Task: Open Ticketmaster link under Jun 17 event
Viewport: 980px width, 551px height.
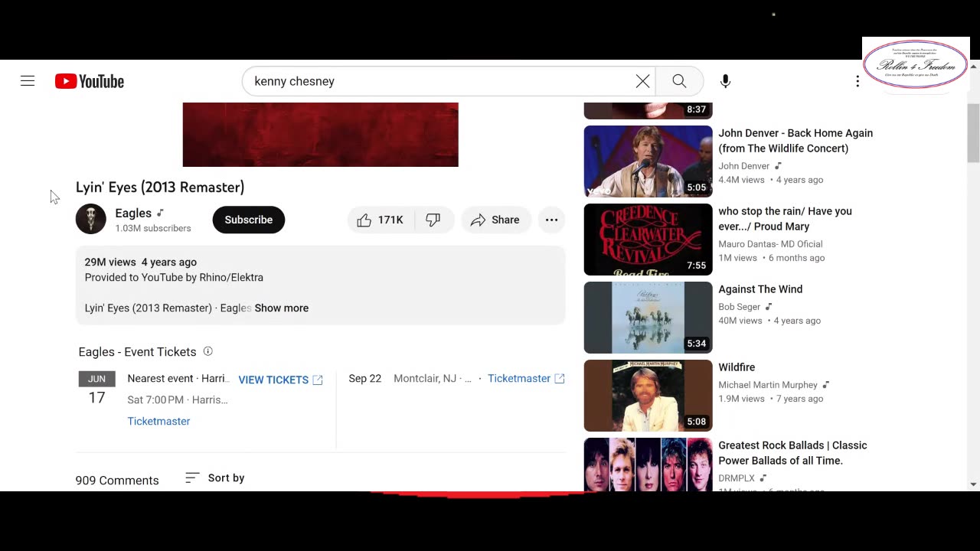Action: (158, 421)
